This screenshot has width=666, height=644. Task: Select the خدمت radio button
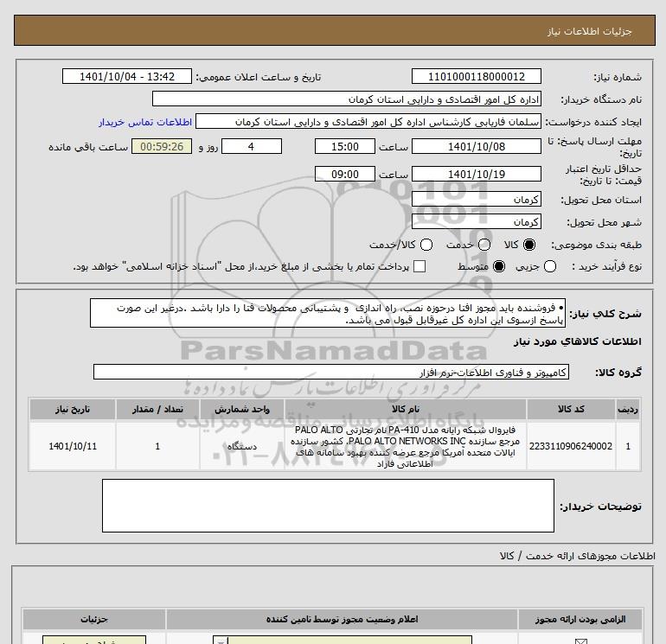484,245
